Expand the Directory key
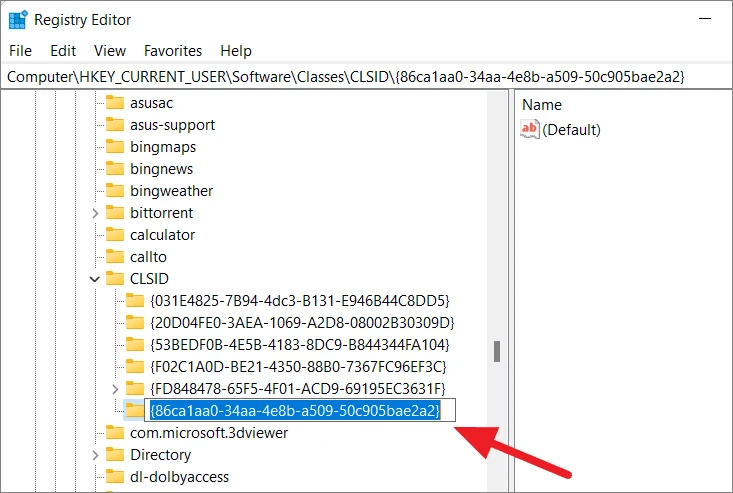The width and height of the screenshot is (733, 493). point(95,455)
